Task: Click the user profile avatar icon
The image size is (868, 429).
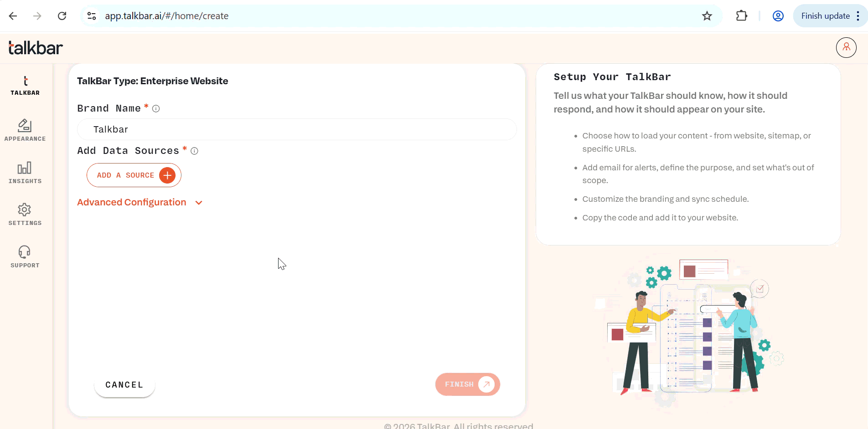Action: pyautogui.click(x=846, y=47)
